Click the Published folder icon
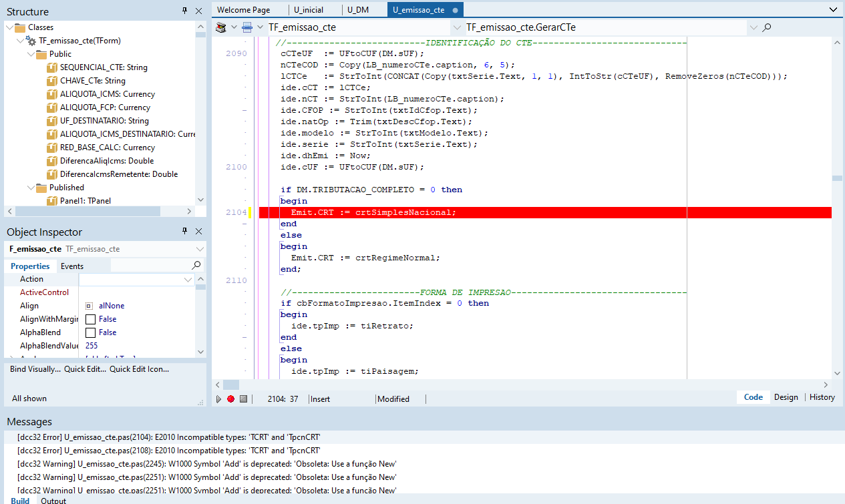The height and width of the screenshot is (504, 845). [41, 188]
